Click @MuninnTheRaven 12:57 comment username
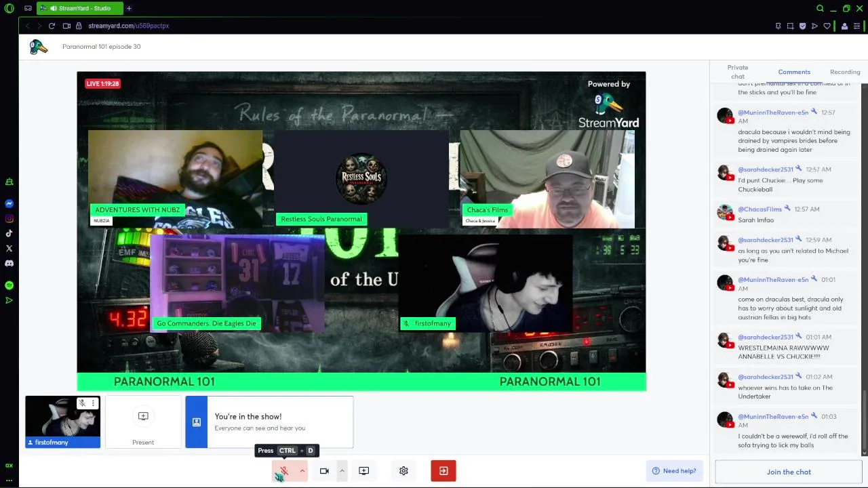Image resolution: width=868 pixels, height=488 pixels. coord(773,113)
